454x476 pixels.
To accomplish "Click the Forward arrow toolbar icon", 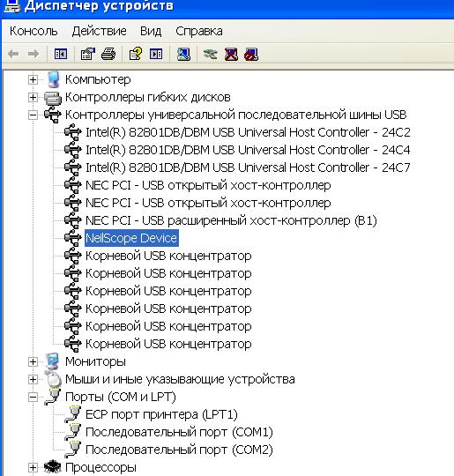I will tap(33, 55).
